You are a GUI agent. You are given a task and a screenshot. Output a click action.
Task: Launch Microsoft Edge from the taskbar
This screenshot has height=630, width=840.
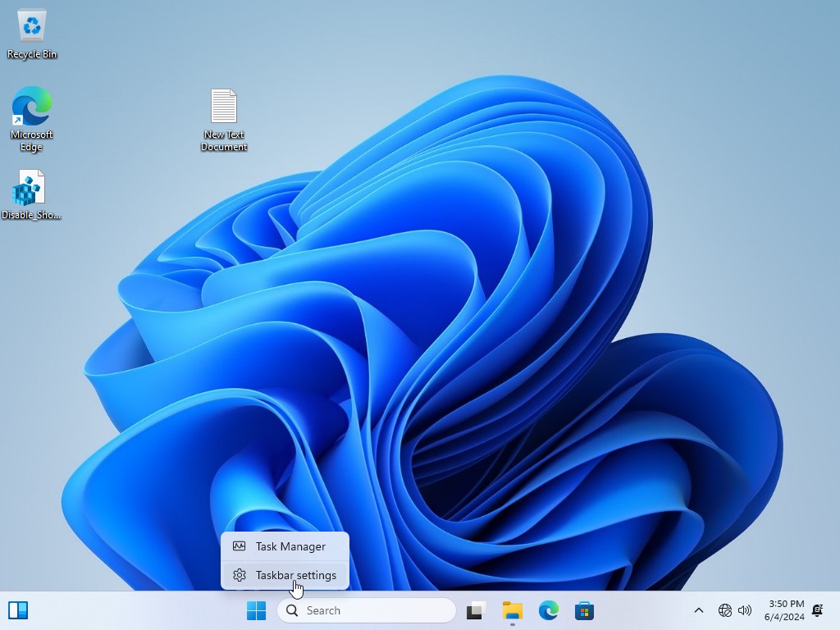549,610
